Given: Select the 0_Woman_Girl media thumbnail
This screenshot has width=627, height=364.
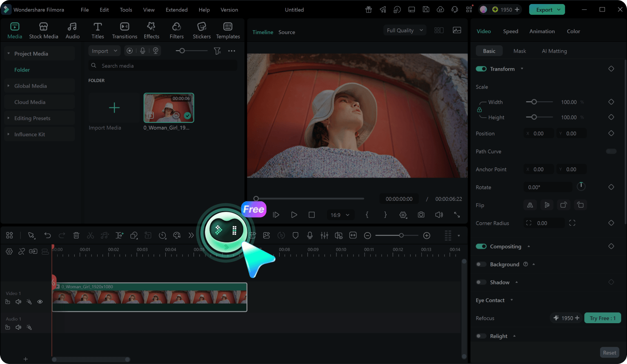Looking at the screenshot, I should [x=169, y=108].
